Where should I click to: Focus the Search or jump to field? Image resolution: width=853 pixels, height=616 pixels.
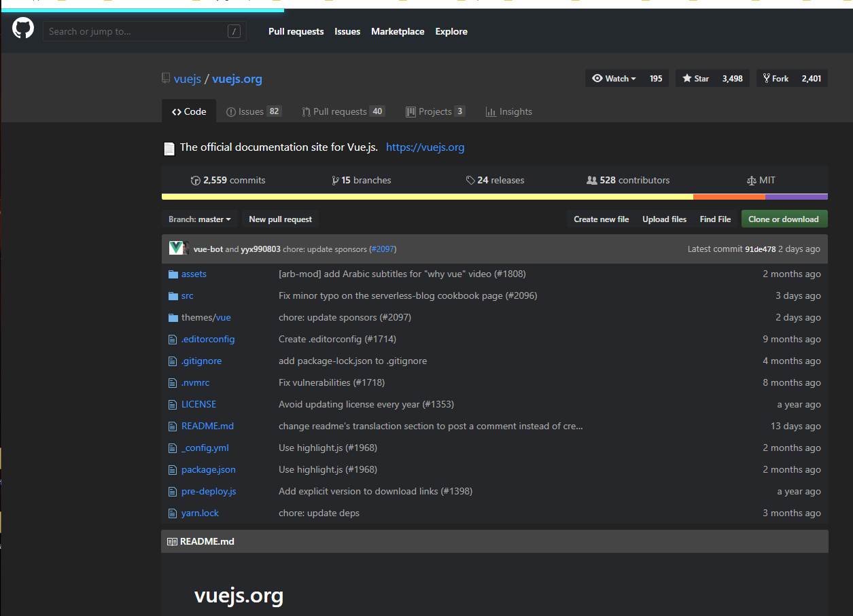[144, 31]
